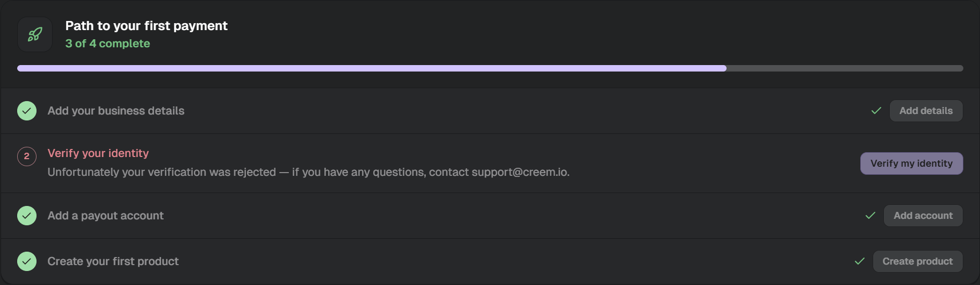Open the Add details button
The width and height of the screenshot is (980, 285).
click(x=926, y=111)
